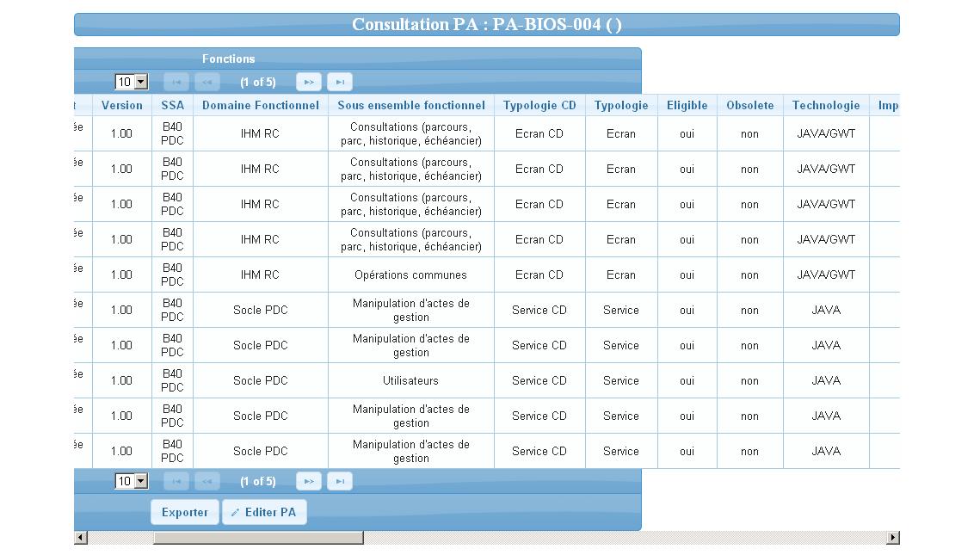Click 'oui' in Utilisateurs row
Viewport: 980px width, 555px height.
[687, 380]
